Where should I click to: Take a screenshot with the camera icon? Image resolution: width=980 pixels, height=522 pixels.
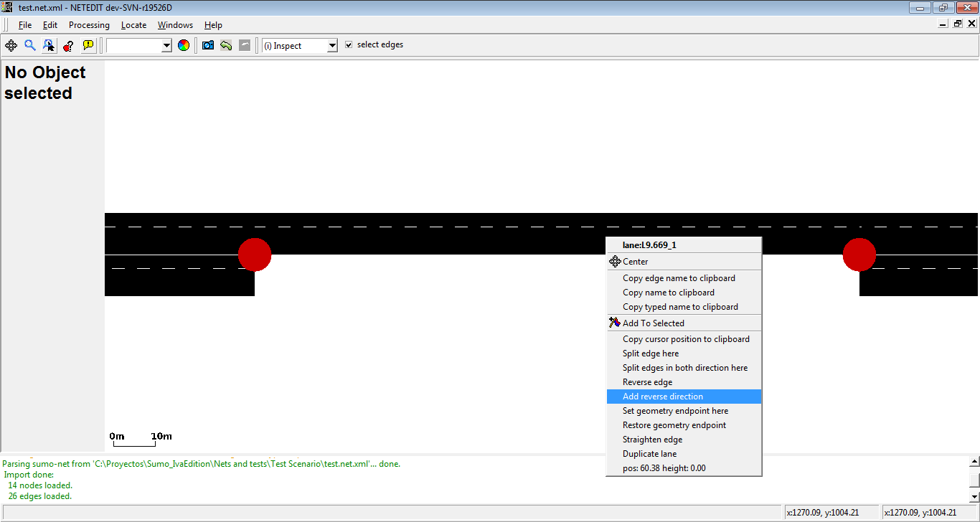point(208,45)
